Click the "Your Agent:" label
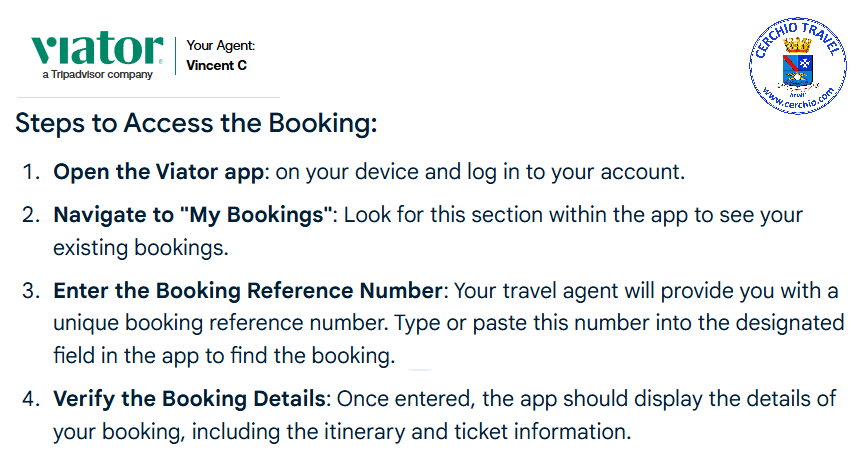 point(221,46)
